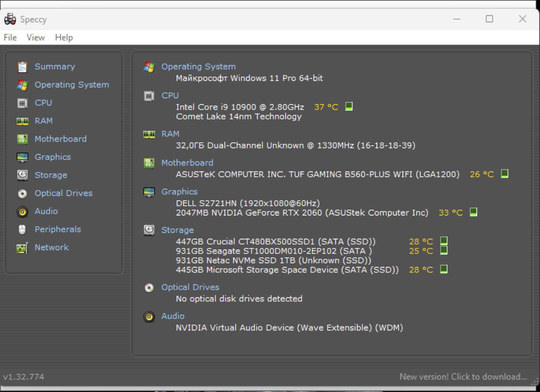The width and height of the screenshot is (540, 392).
Task: Click the Optical Drives disc sidebar icon
Action: 22,193
